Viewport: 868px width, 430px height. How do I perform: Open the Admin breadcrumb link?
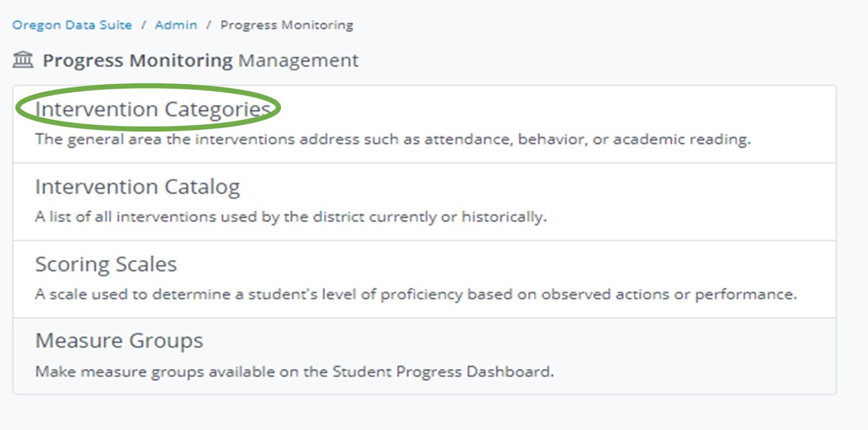click(176, 25)
